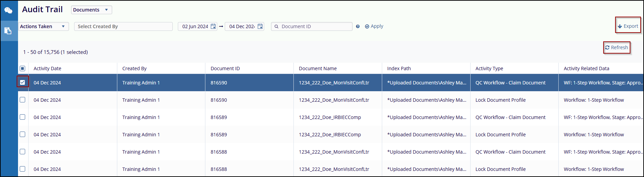Uncheck the selected first row checkbox
Screen dimensions: 644x177
click(22, 82)
